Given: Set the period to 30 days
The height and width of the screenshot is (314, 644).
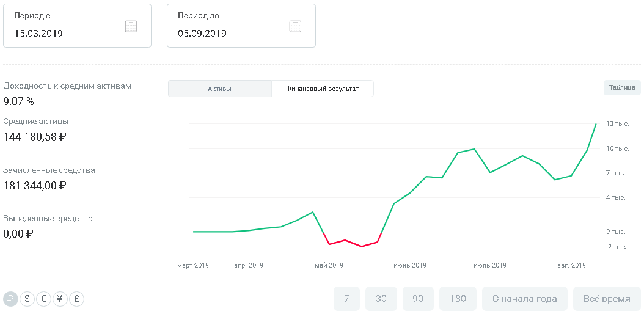Looking at the screenshot, I should (381, 298).
